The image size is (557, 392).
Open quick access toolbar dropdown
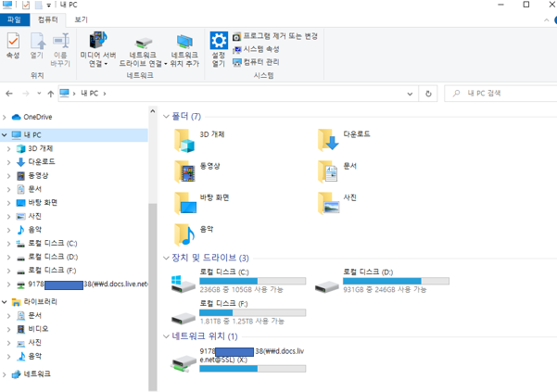pyautogui.click(x=49, y=5)
